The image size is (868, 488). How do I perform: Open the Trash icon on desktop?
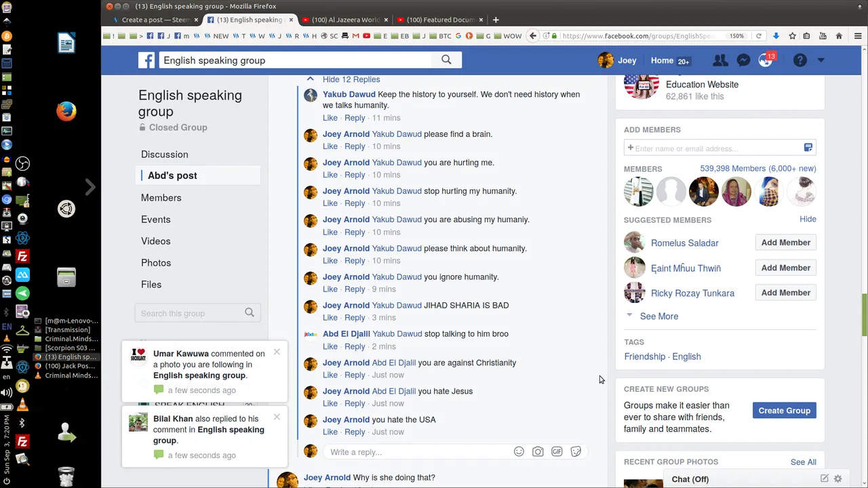66,477
